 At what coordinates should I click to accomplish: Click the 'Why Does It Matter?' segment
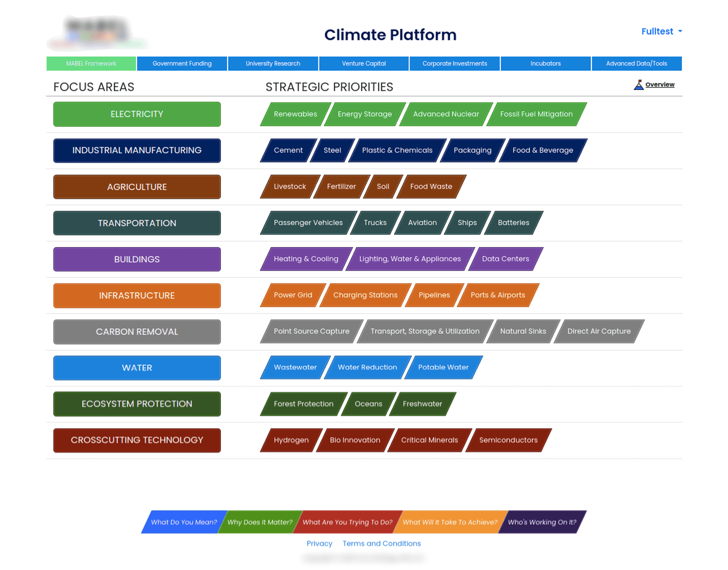tap(260, 522)
